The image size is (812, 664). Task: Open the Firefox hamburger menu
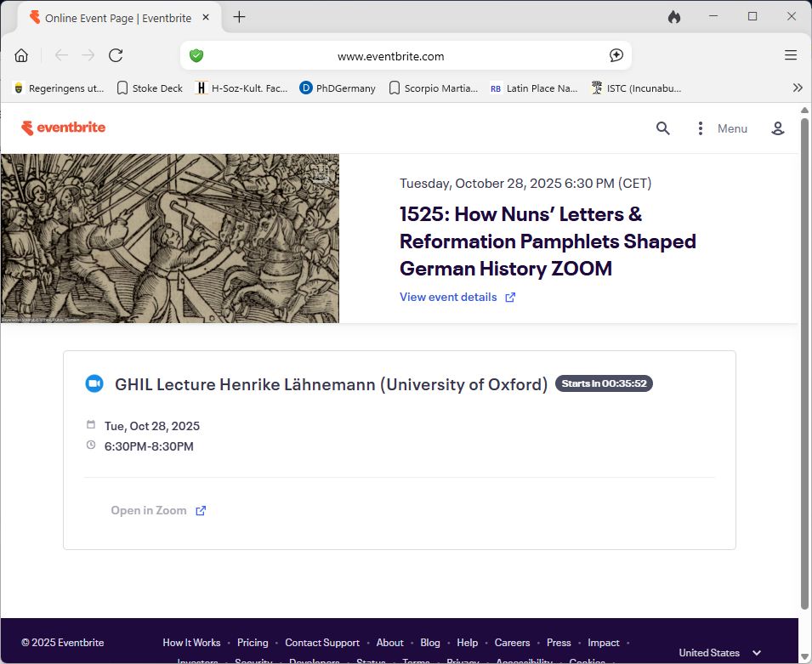791,54
